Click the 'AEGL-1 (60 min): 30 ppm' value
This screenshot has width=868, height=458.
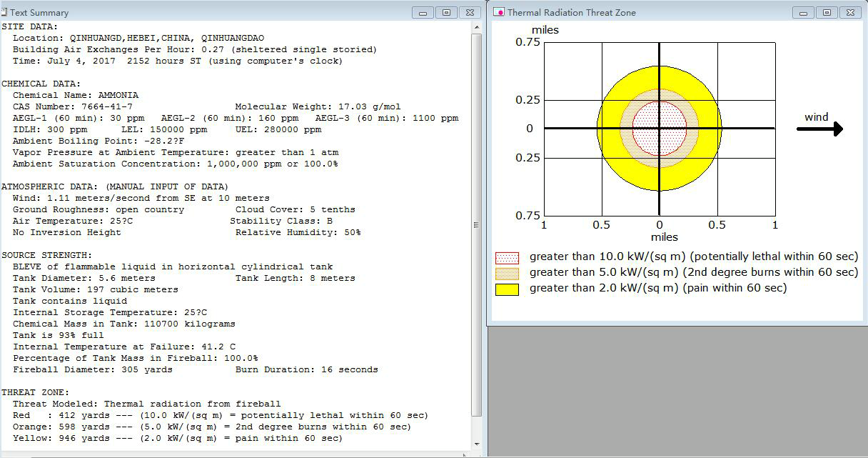point(79,118)
